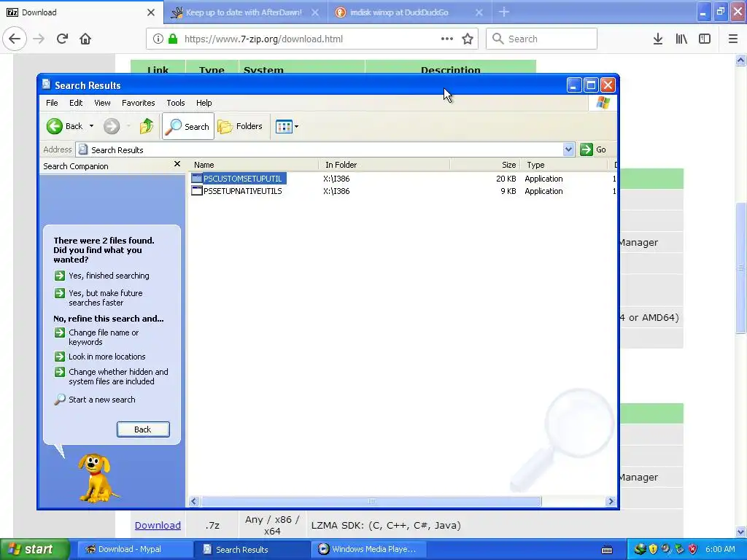Click the Up folder icon in the toolbar
This screenshot has height=560, width=747.
pyautogui.click(x=146, y=126)
